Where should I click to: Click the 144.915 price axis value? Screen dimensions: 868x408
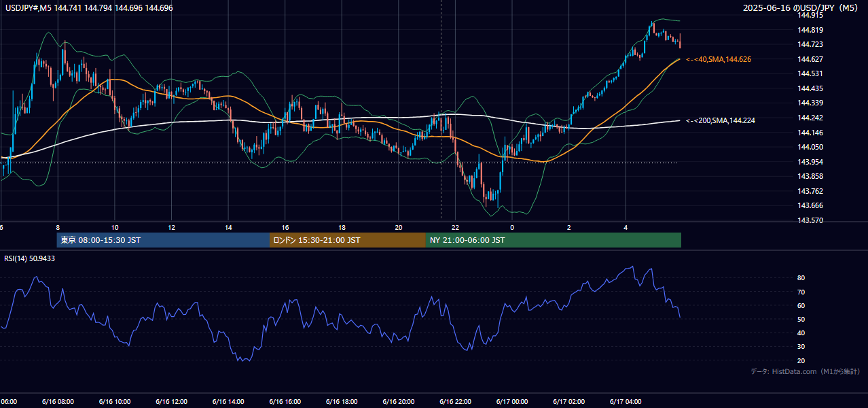810,15
